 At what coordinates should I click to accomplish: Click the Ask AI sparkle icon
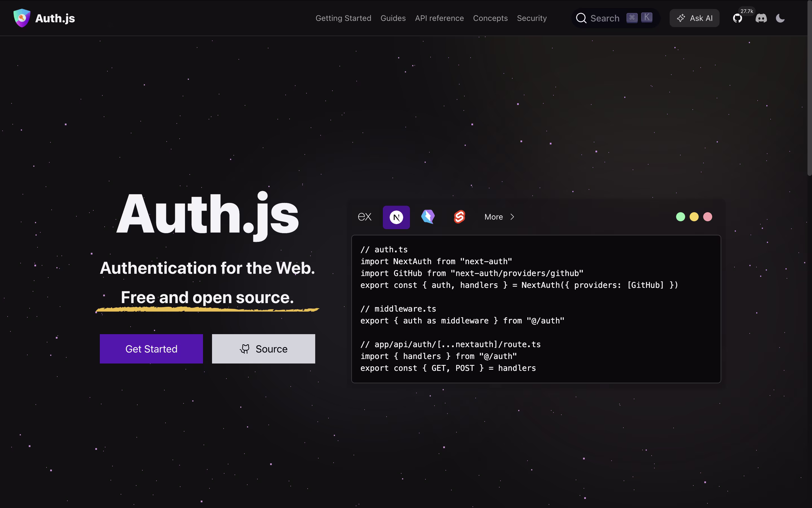point(681,18)
